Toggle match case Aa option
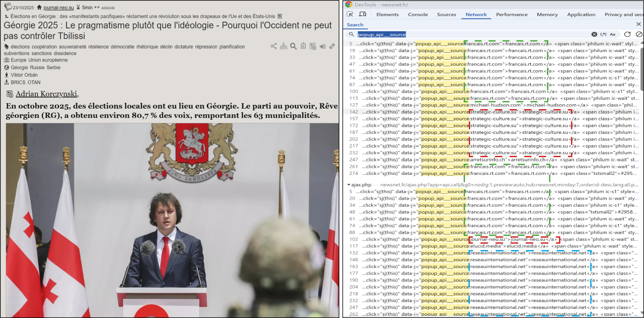644x318 pixels. 613,34
